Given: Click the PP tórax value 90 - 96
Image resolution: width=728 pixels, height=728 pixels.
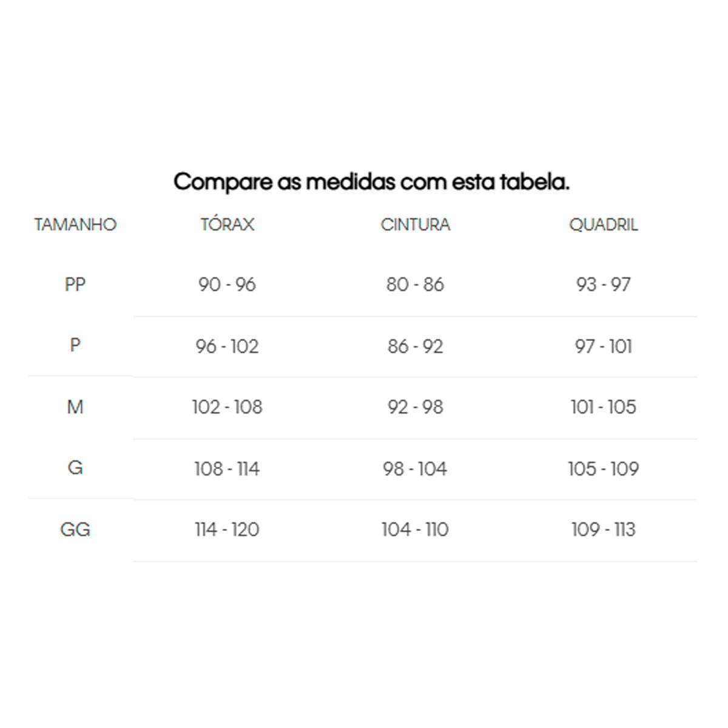Looking at the screenshot, I should (227, 285).
